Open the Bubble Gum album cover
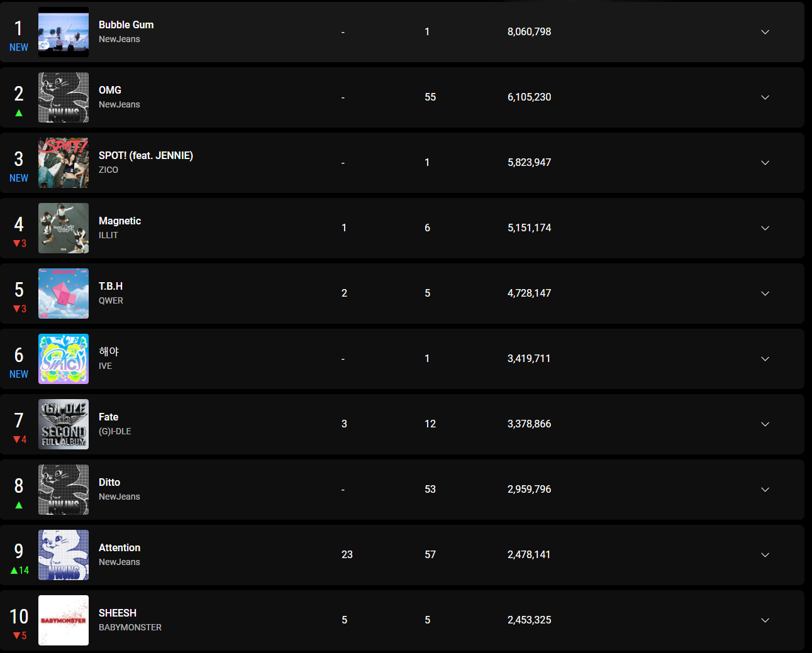 click(64, 32)
